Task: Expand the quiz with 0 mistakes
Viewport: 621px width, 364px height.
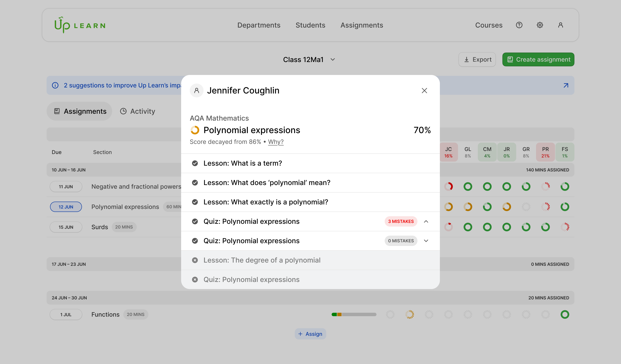Action: tap(426, 241)
